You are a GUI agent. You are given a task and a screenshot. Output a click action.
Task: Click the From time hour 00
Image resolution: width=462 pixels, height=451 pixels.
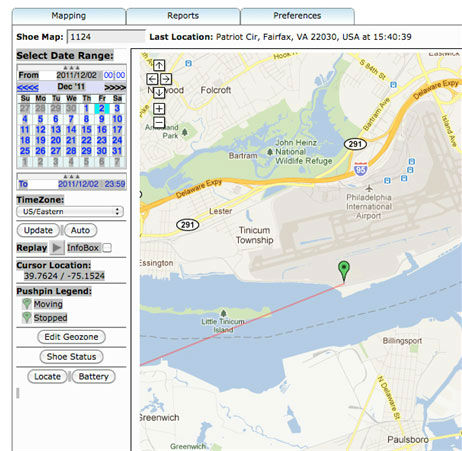108,75
